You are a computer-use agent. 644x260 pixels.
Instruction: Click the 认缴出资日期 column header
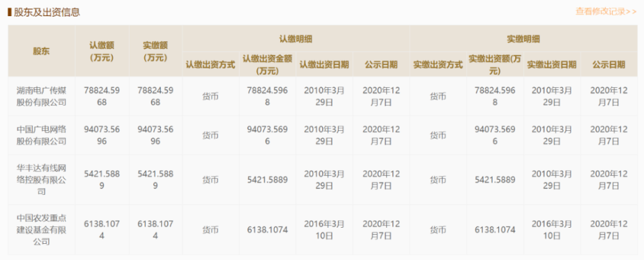coord(324,65)
